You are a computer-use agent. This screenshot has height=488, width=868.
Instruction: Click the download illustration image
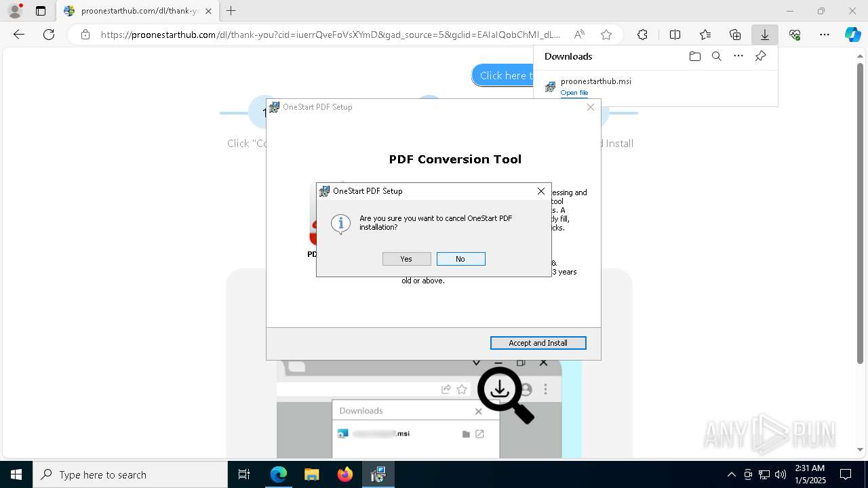coord(429,409)
